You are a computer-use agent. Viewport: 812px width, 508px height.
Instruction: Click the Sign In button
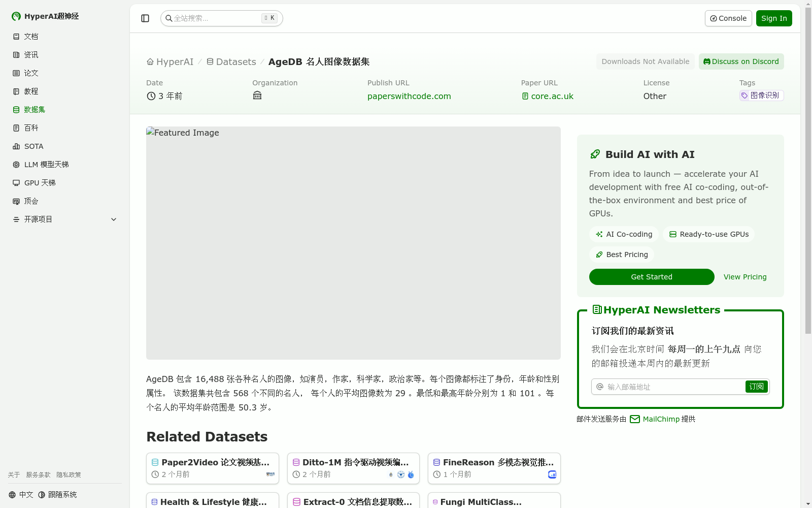(x=774, y=18)
